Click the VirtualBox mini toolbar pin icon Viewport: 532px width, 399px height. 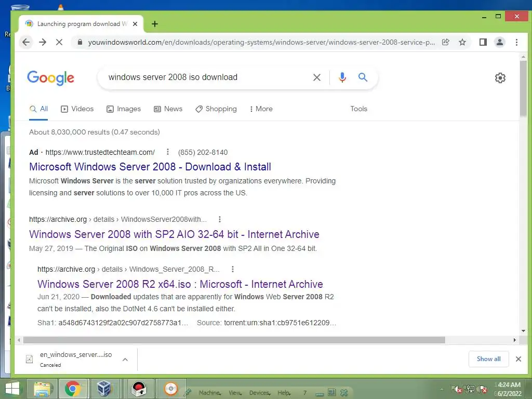click(x=188, y=393)
